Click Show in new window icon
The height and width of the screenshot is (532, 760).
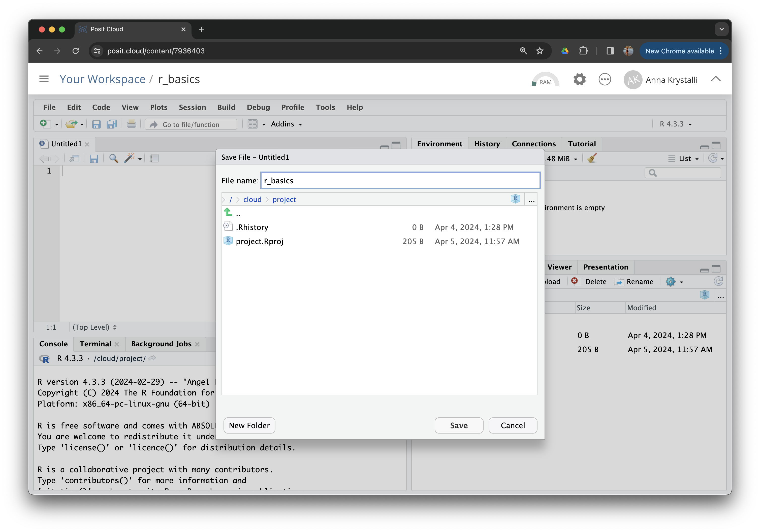[74, 159]
